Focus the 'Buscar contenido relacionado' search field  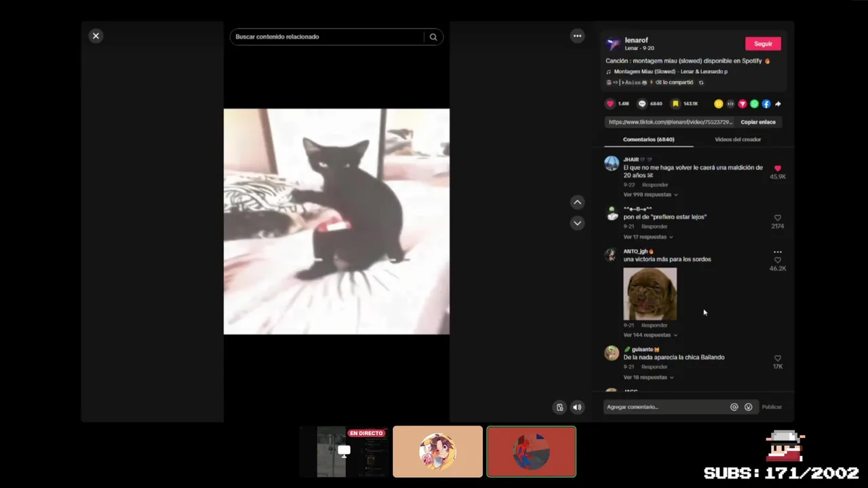pos(329,37)
